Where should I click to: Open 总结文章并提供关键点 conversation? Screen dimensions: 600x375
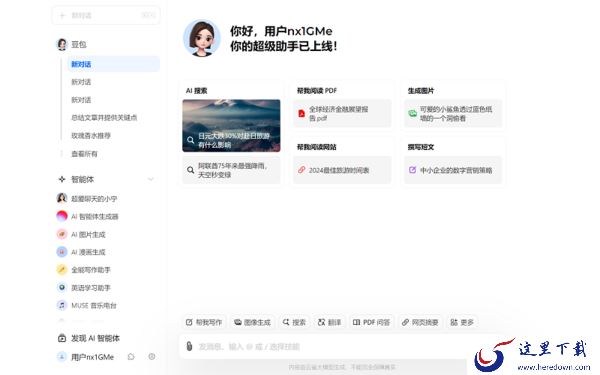tap(104, 117)
